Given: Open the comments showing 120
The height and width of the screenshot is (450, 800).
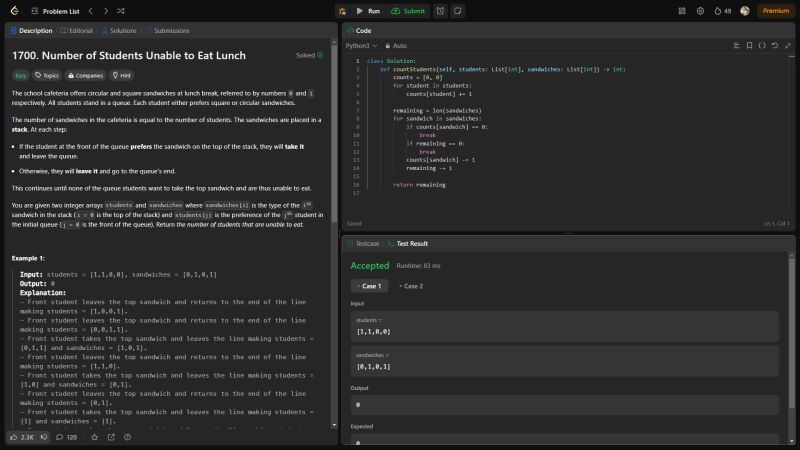Looking at the screenshot, I should (66, 437).
